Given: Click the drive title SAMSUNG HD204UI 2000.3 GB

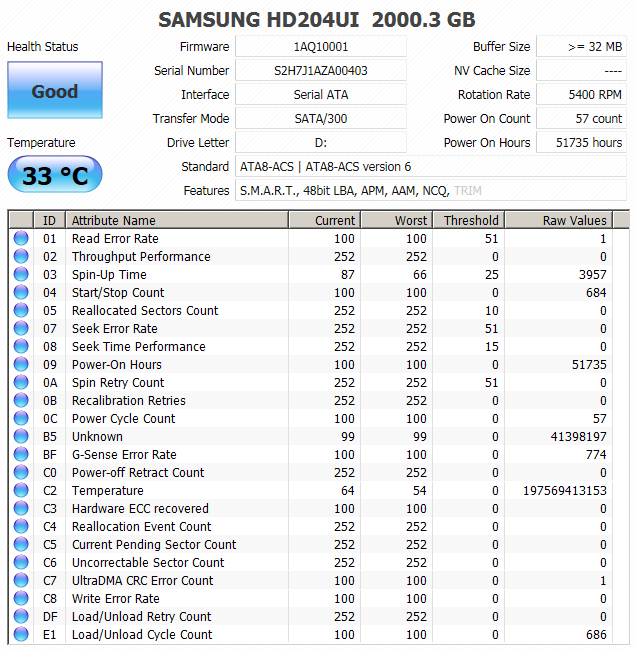Looking at the screenshot, I should pyautogui.click(x=317, y=19).
